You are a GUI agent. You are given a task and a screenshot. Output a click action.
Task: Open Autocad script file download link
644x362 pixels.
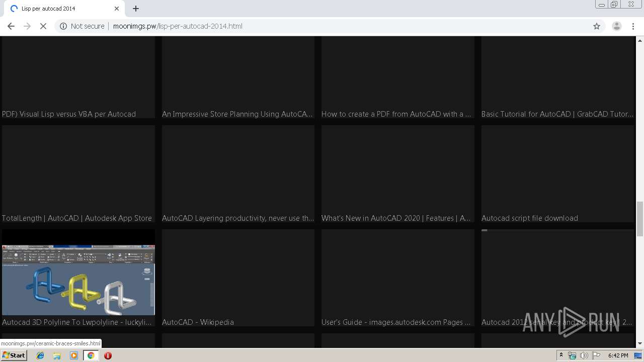(530, 218)
